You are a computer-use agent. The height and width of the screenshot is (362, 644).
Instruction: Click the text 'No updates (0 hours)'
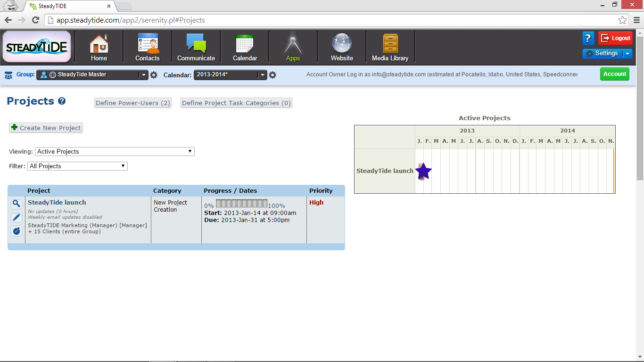pyautogui.click(x=53, y=211)
